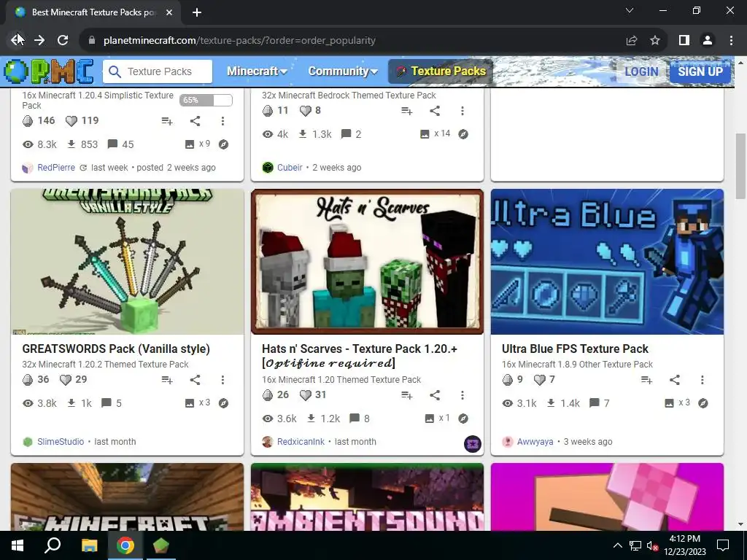747x560 pixels.
Task: Add Simplistic pack (146 diamonds) to a collection
Action: (x=167, y=121)
